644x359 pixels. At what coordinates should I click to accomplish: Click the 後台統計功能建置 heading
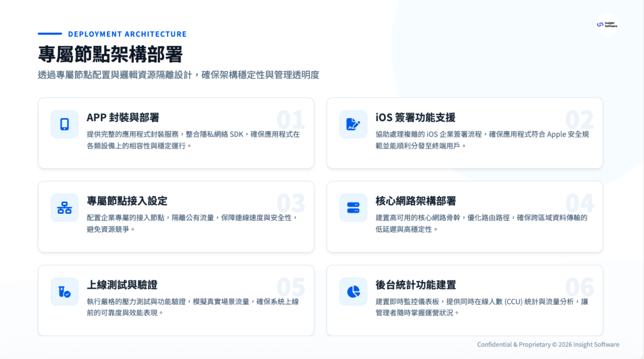[x=416, y=285]
